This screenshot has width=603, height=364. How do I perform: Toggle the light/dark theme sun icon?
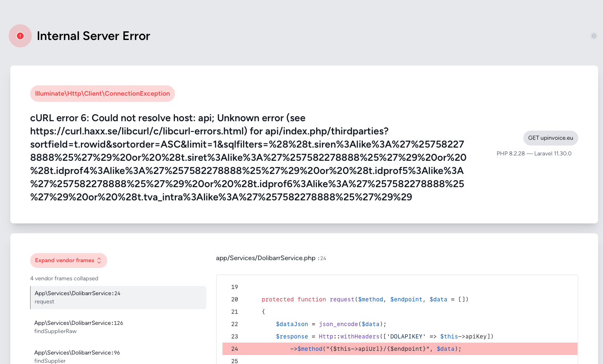(594, 36)
